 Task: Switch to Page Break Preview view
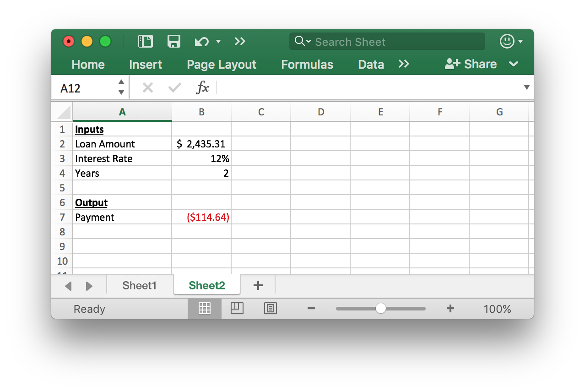point(271,309)
